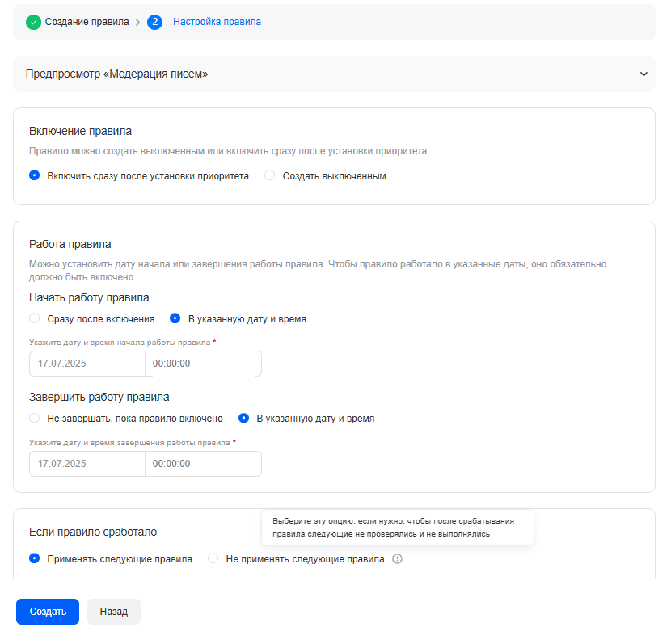Click the green checkmark step icon
This screenshot has width=671, height=644.
click(33, 23)
